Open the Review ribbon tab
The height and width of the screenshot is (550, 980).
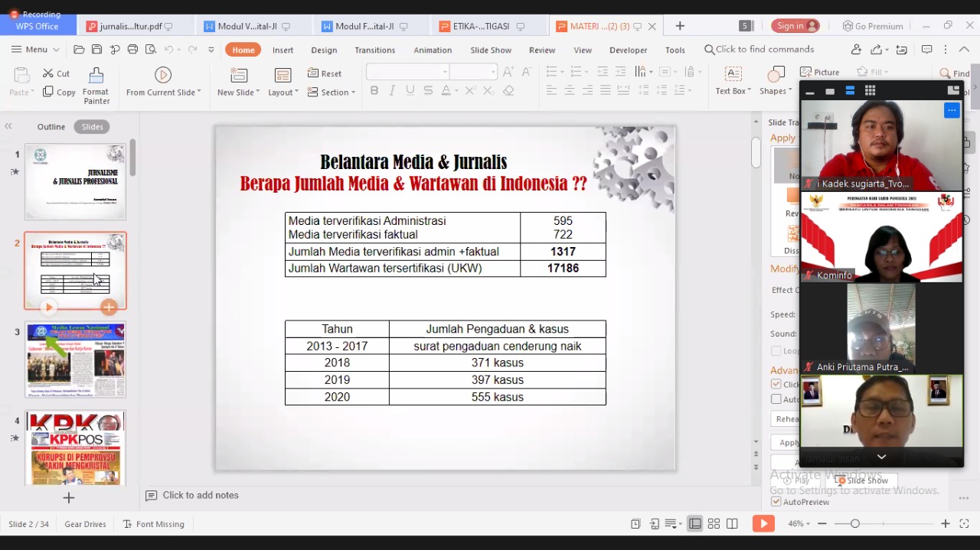542,50
